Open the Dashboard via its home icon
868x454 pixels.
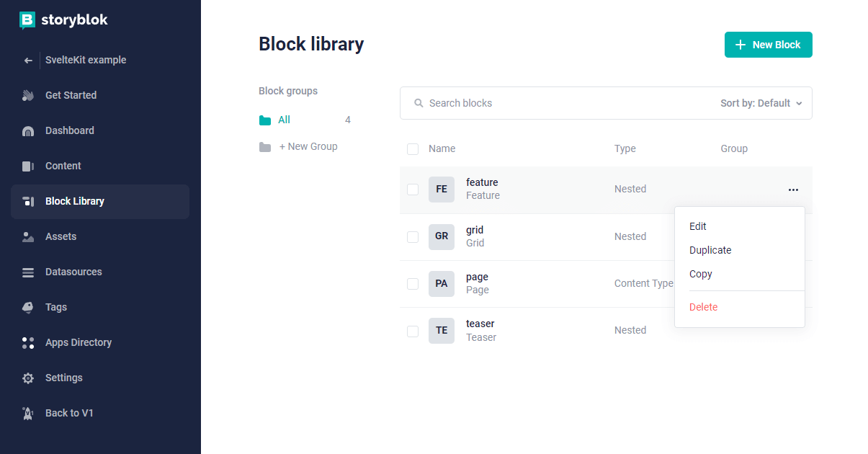pos(27,130)
